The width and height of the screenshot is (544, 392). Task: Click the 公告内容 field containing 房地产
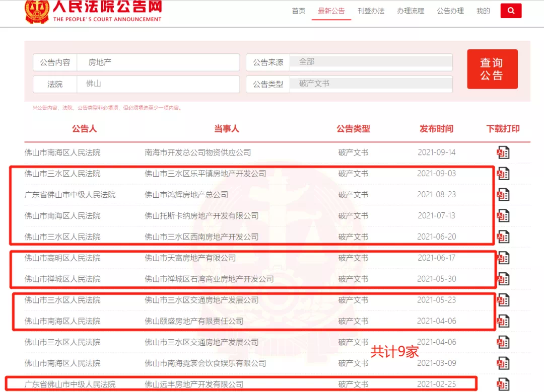(x=159, y=62)
